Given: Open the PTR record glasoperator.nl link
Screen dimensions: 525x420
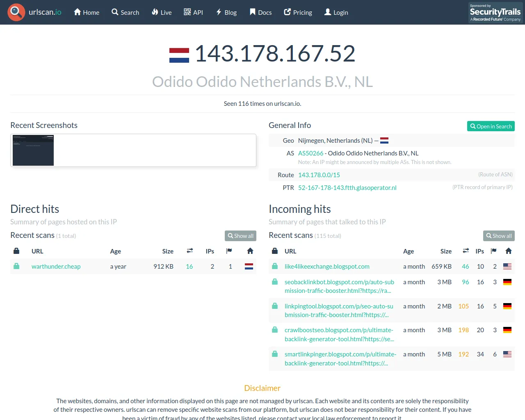Looking at the screenshot, I should 347,187.
